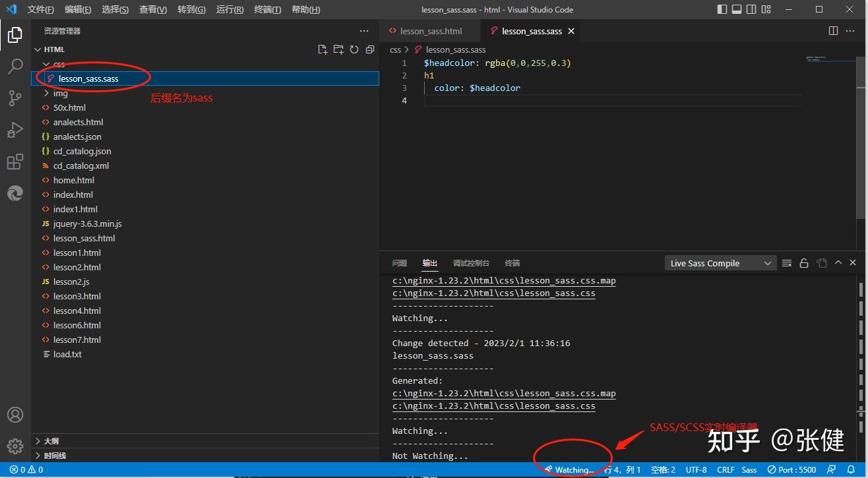Image resolution: width=868 pixels, height=478 pixels.
Task: Open the Search view in activity bar
Action: [15, 67]
